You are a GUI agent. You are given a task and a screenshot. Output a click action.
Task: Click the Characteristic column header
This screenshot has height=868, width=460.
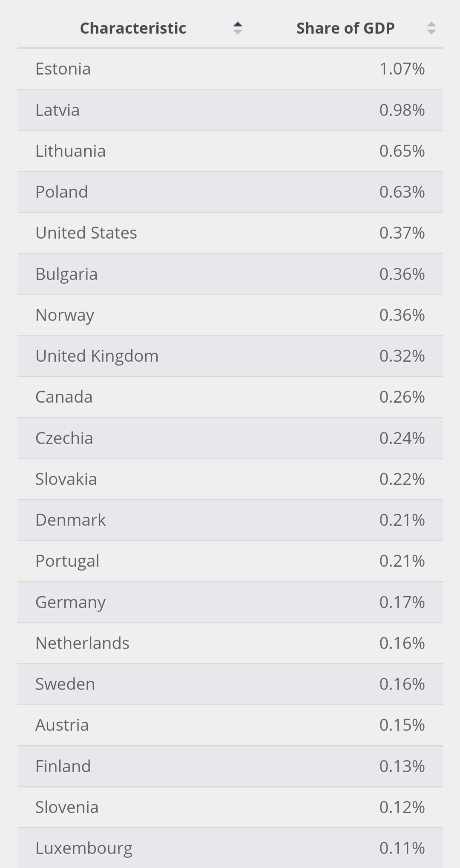pyautogui.click(x=133, y=28)
